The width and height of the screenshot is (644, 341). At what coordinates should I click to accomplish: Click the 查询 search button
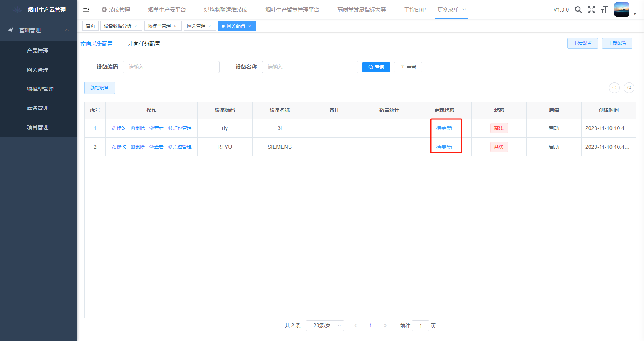pos(376,67)
